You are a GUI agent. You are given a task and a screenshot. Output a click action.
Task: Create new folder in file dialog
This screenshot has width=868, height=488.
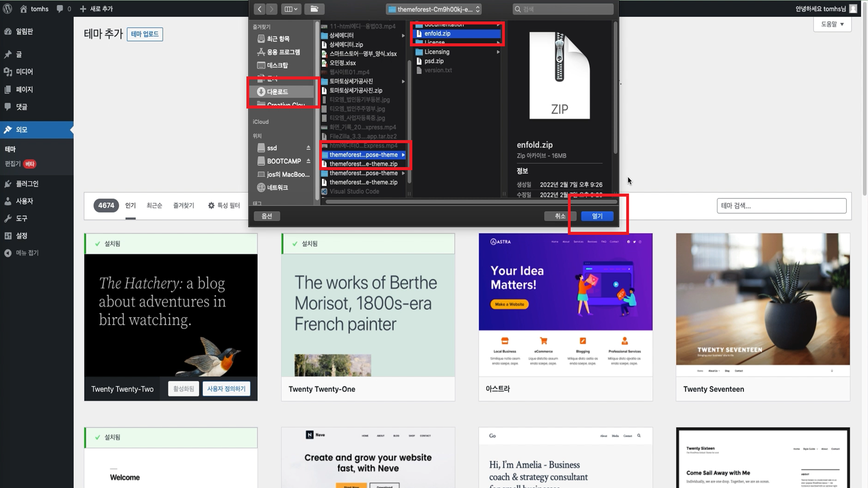click(x=314, y=9)
